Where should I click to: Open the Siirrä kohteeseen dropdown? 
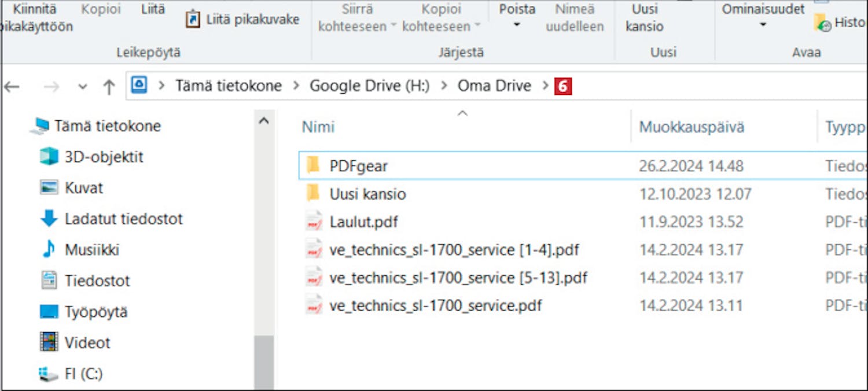(393, 26)
